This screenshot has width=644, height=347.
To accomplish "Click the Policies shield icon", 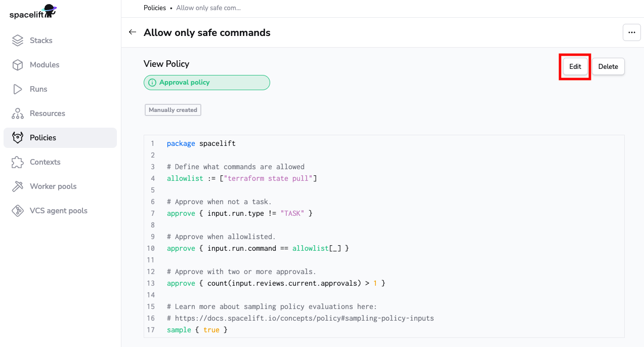I will [18, 138].
